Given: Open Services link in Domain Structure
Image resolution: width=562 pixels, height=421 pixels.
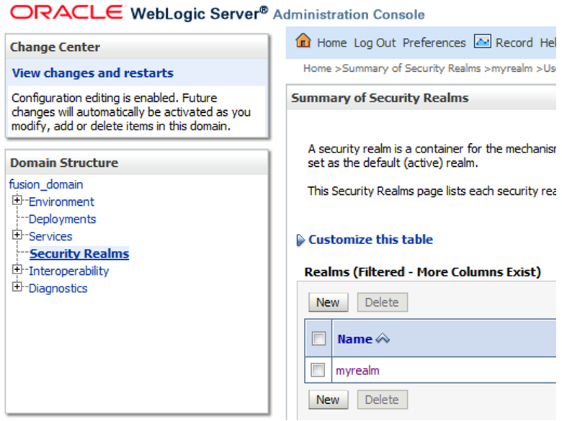Looking at the screenshot, I should (x=51, y=236).
